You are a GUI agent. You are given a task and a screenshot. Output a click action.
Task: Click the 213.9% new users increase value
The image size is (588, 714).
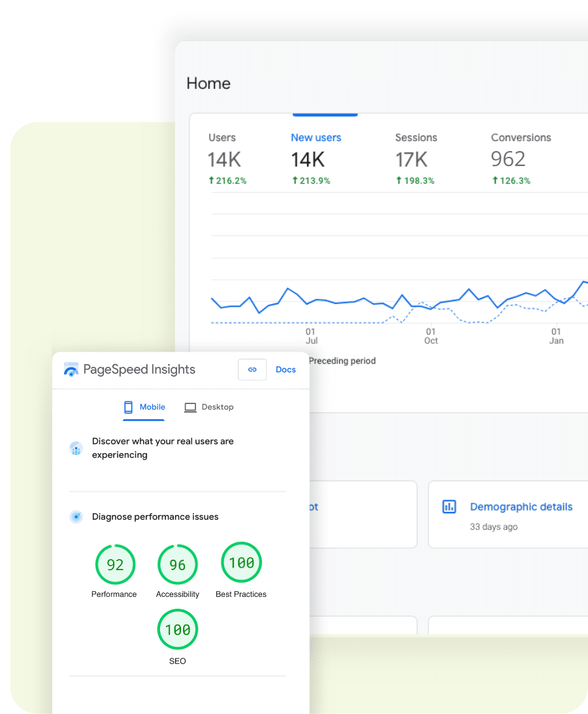coord(311,180)
